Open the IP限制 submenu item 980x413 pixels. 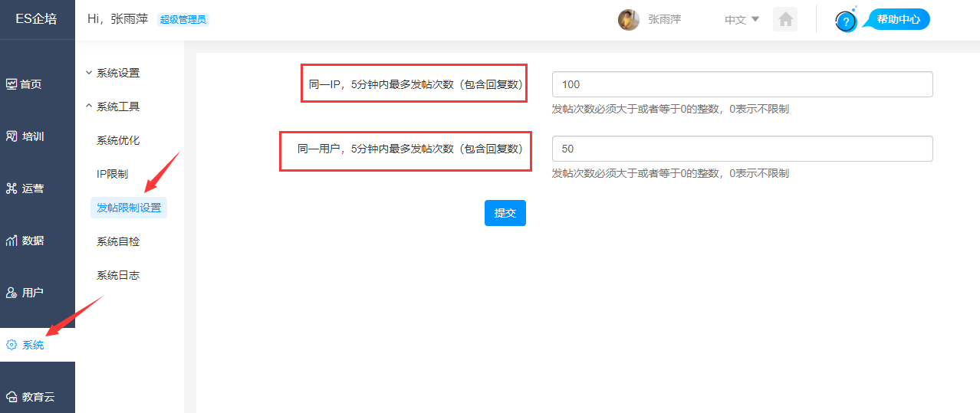[112, 174]
